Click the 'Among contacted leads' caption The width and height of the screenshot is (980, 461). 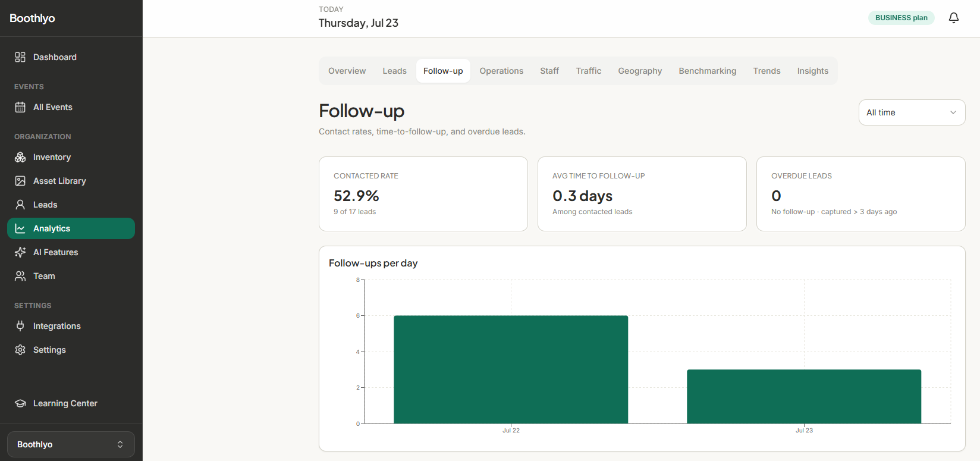coord(592,212)
